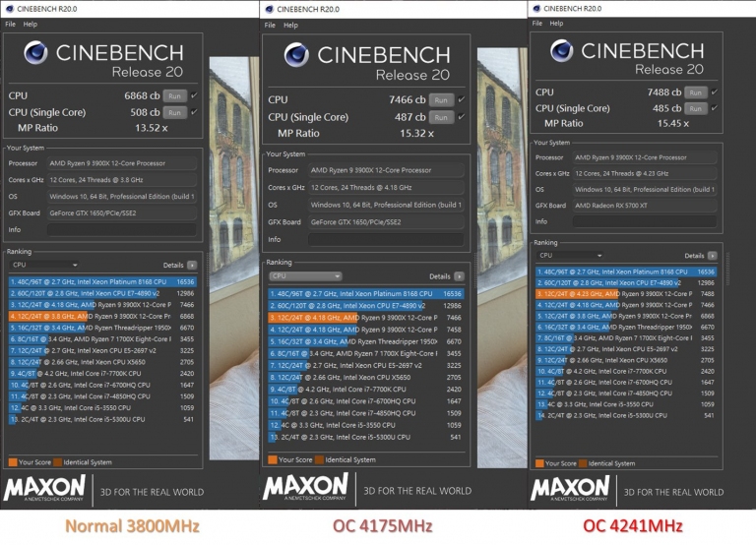Toggle the Single Core checkbox next to 508 cb
Screen dimensions: 756x545
(x=194, y=112)
